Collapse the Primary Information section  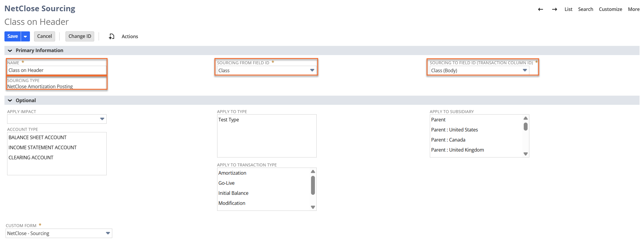(10, 51)
